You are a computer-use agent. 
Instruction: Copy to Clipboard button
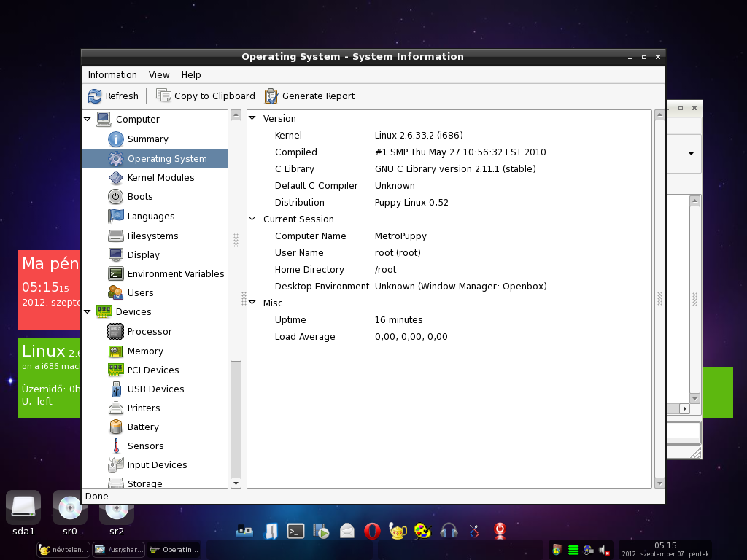(x=205, y=96)
